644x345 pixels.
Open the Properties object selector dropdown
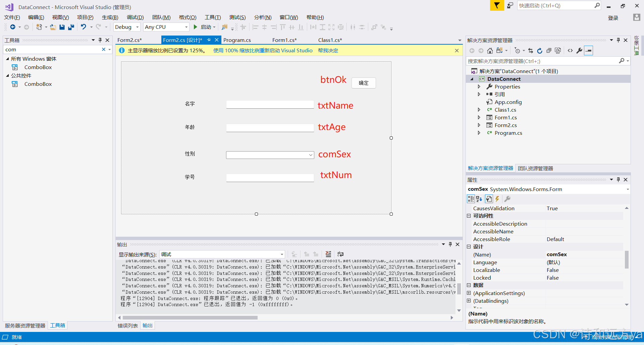(628, 189)
